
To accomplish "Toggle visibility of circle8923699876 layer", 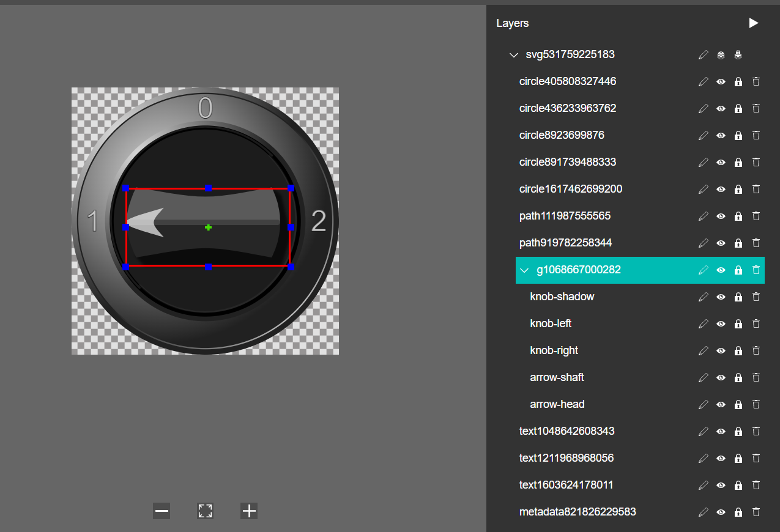I will [x=721, y=135].
